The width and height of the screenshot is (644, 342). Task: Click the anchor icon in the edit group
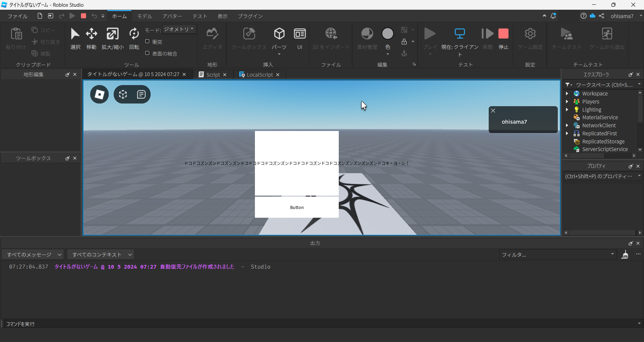[404, 53]
